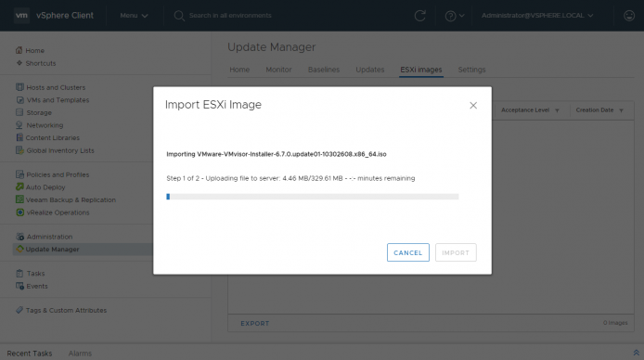
Task: Click the Policies and Profiles icon
Action: tap(19, 174)
